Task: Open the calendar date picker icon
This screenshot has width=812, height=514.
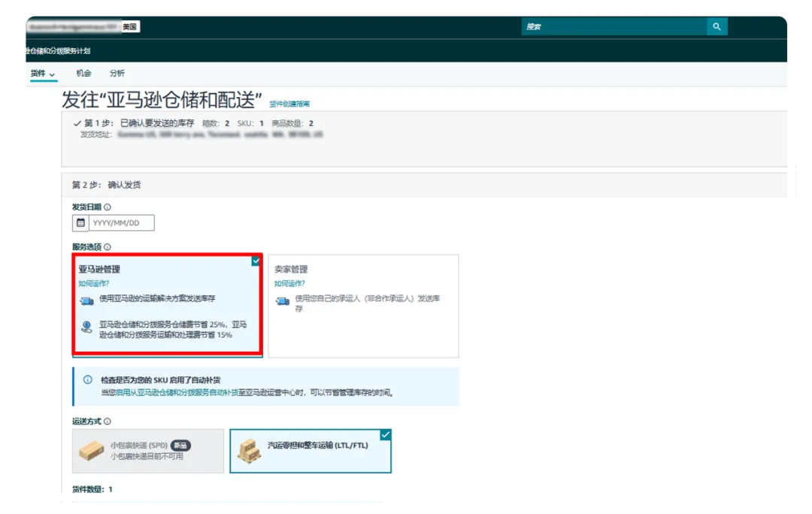Action: (x=80, y=222)
